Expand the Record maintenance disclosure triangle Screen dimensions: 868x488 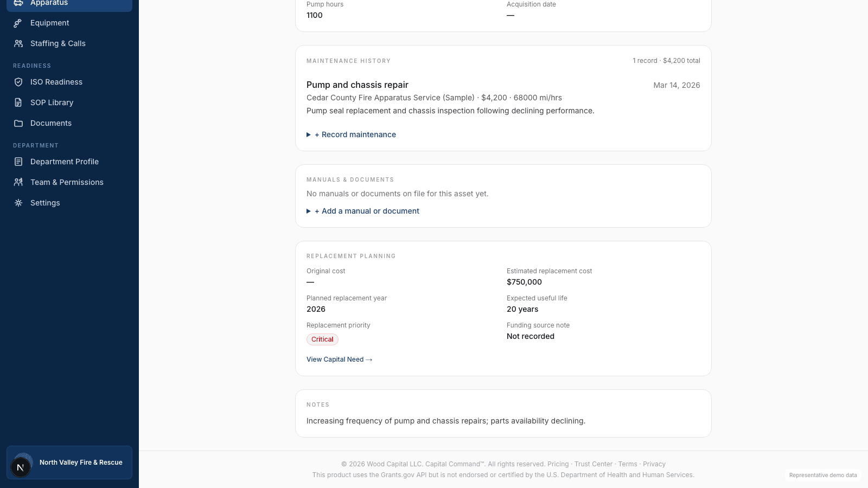tap(309, 134)
